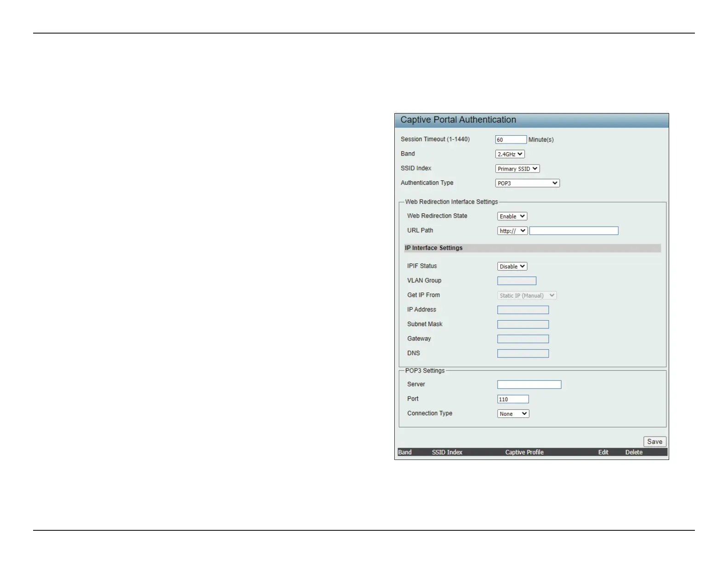The width and height of the screenshot is (728, 563).
Task: Open the IPIF Status dropdown
Action: tap(512, 266)
